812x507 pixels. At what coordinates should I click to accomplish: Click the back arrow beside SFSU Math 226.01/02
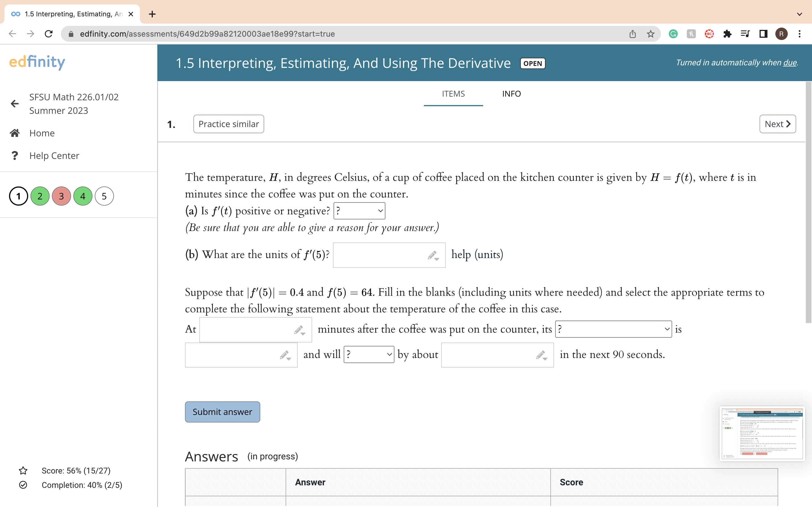pos(14,103)
